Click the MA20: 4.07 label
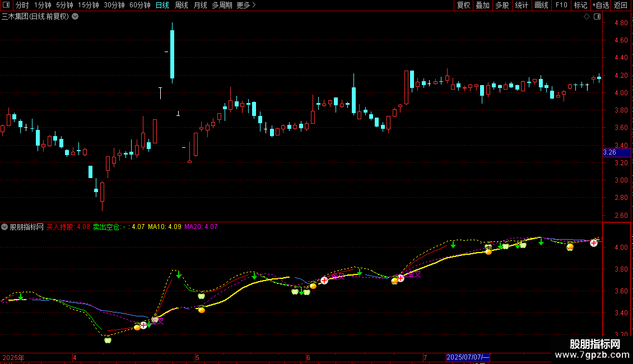This screenshot has height=364, width=633. click(x=201, y=227)
